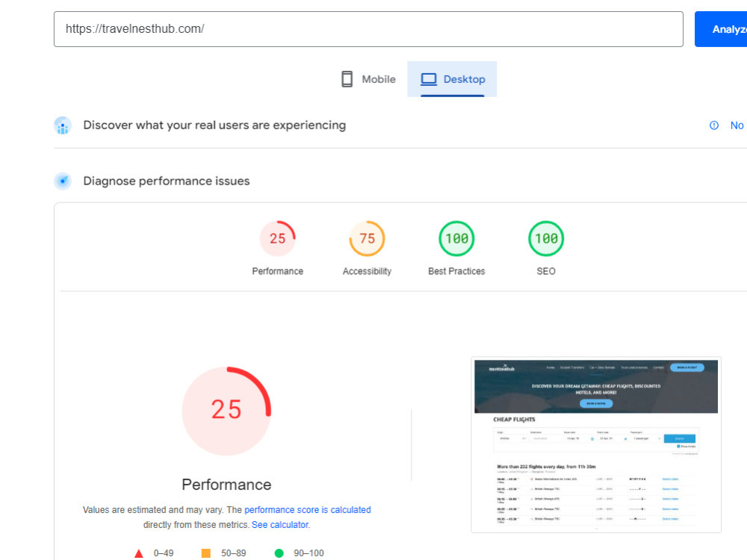Click the Best Practices score 100 gauge
Screen dimensions: 747x560
click(x=456, y=239)
